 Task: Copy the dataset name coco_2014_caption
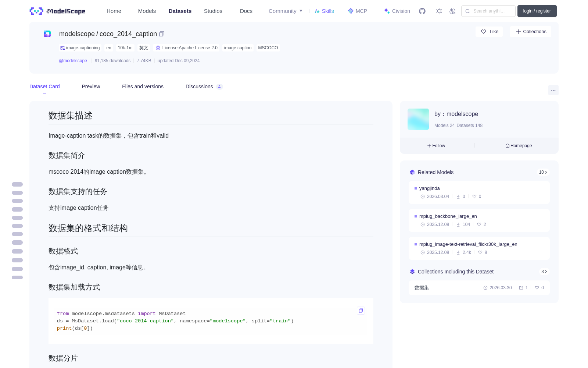tap(162, 34)
